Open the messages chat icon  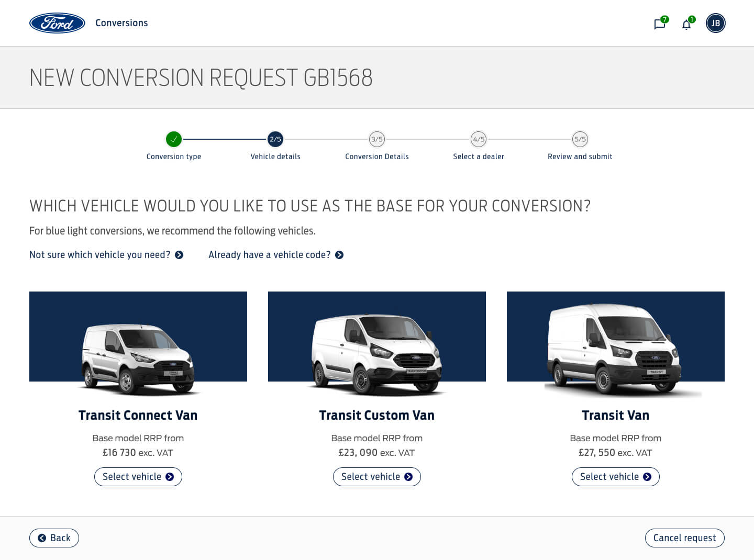coord(660,24)
